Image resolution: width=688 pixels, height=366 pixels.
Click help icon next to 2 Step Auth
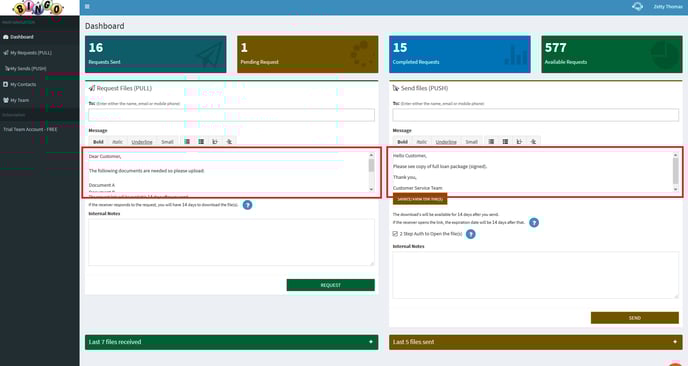pyautogui.click(x=470, y=234)
